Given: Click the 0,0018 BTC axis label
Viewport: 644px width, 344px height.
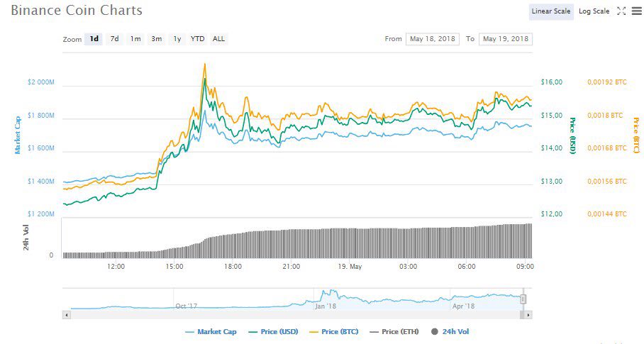Looking at the screenshot, I should (x=605, y=116).
